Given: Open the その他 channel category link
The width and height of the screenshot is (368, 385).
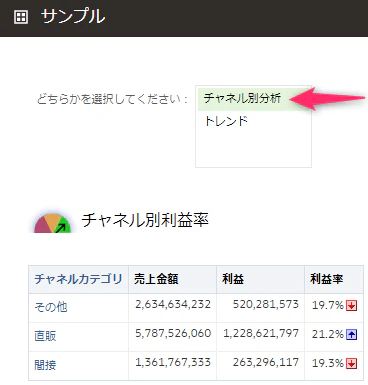Looking at the screenshot, I should pos(51,307).
